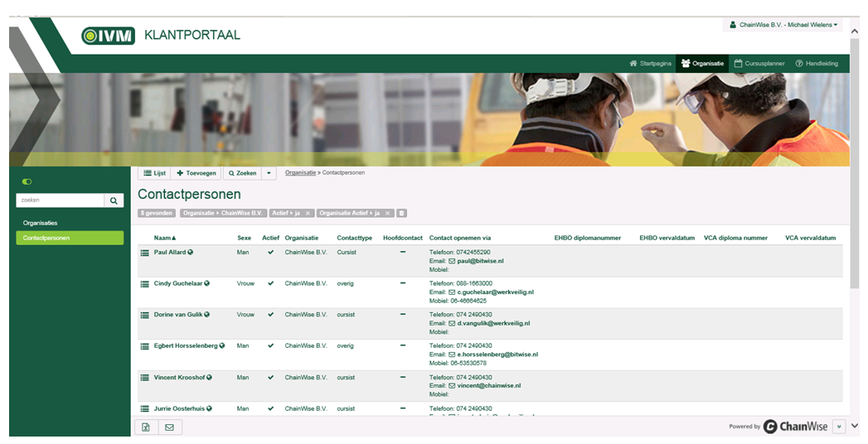Focus the zoeken search field
The width and height of the screenshot is (868, 444).
click(60, 200)
